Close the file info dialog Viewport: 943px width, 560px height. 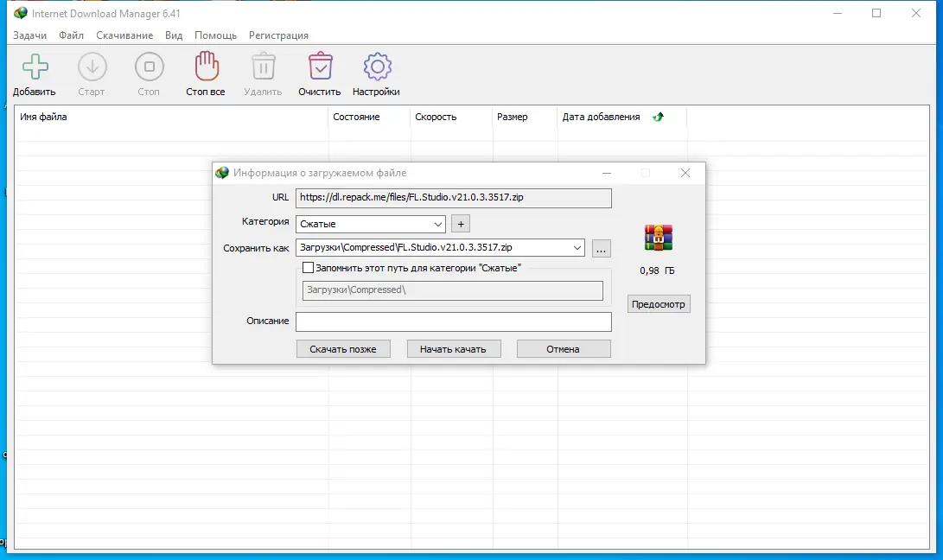point(685,173)
